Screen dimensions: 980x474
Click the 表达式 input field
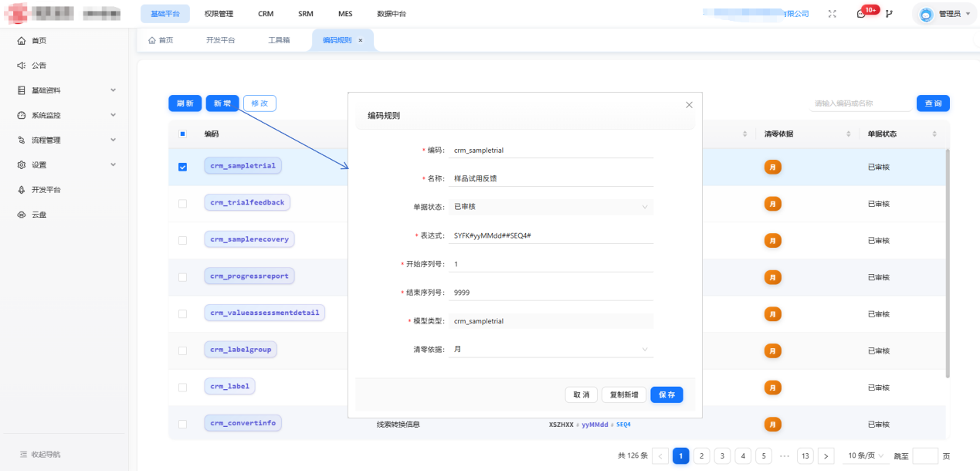553,235
